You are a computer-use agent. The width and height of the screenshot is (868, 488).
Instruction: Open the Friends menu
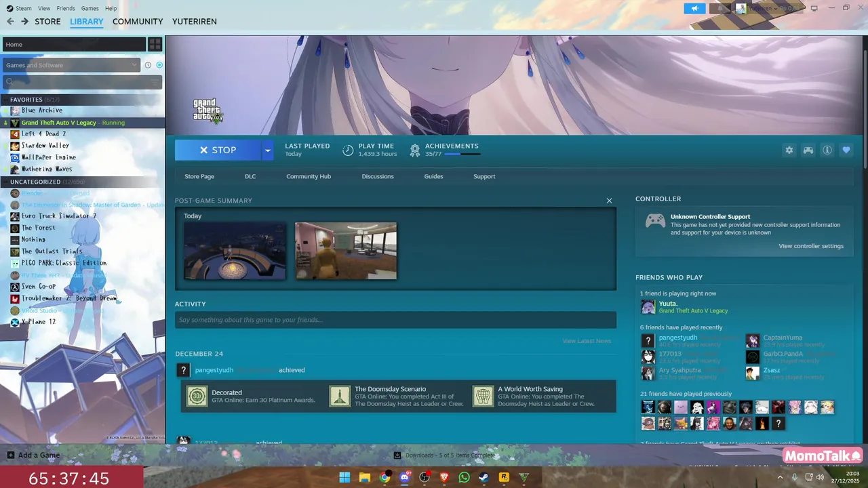(66, 8)
